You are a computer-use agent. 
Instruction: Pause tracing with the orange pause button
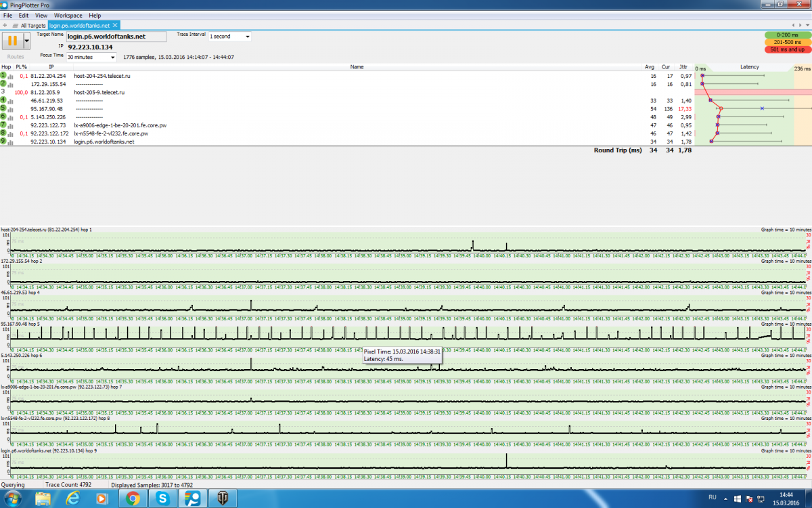coord(12,41)
